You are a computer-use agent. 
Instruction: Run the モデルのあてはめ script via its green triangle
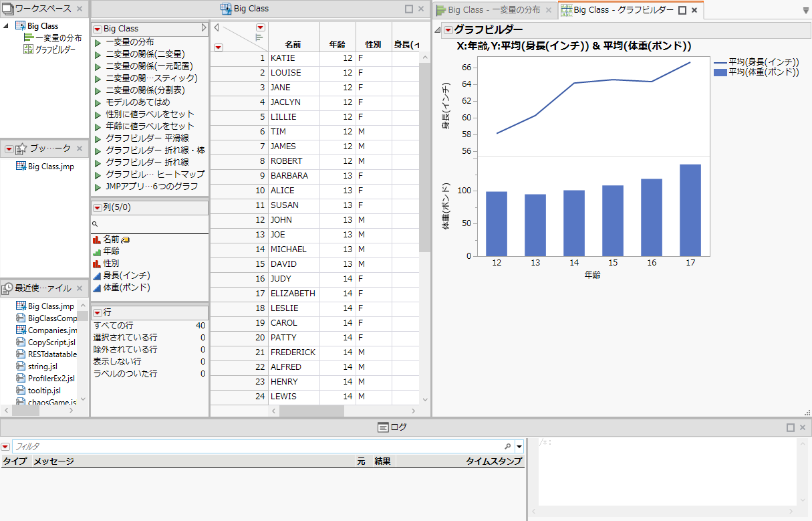98,102
